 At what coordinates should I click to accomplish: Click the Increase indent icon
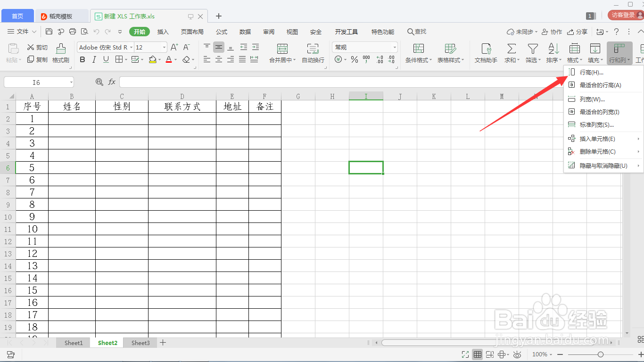(x=255, y=47)
